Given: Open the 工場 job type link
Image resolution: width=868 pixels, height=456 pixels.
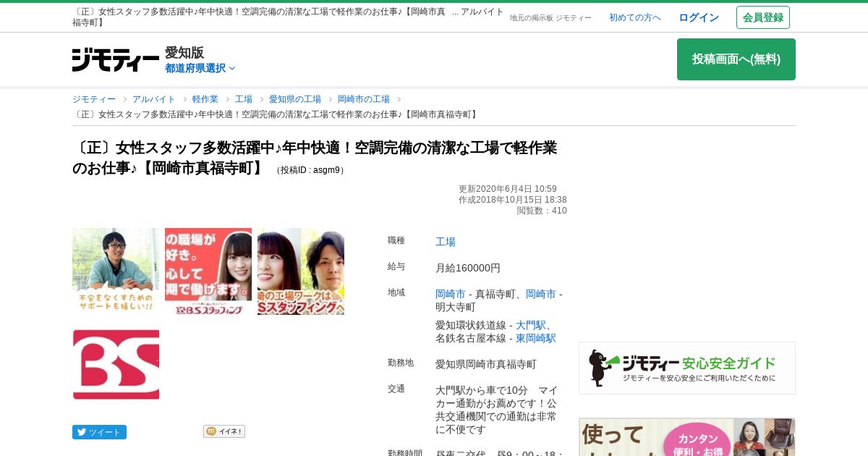Looking at the screenshot, I should (x=446, y=242).
